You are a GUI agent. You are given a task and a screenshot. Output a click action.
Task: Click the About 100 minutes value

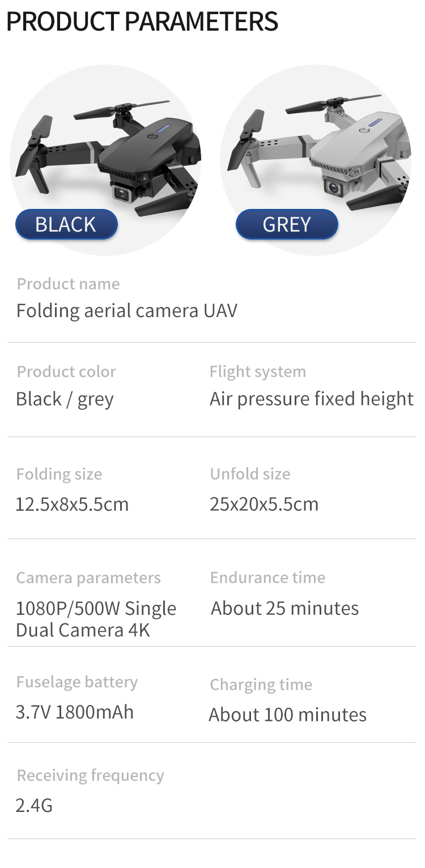[x=288, y=715]
